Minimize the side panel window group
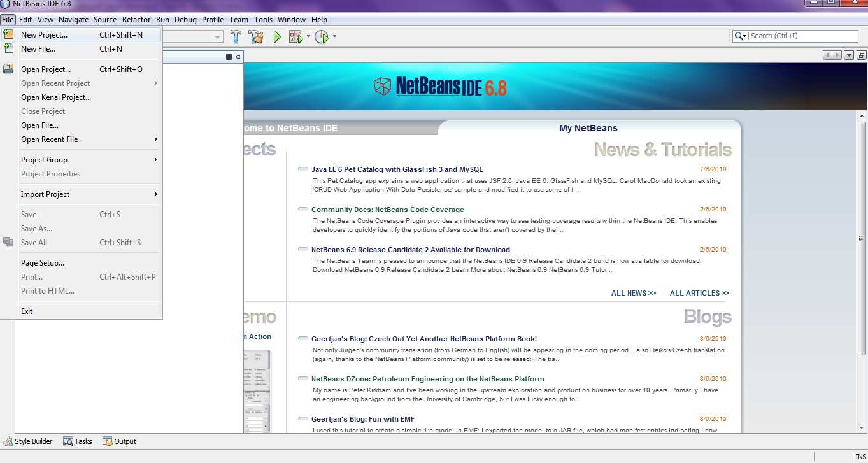The height and width of the screenshot is (463, 868). click(229, 57)
